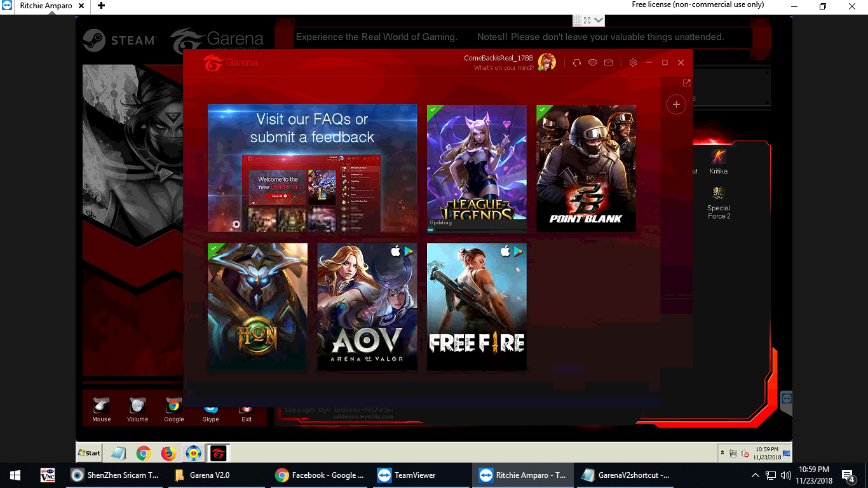Image resolution: width=868 pixels, height=488 pixels.
Task: Open the local Windows Start button
Action: tap(15, 475)
